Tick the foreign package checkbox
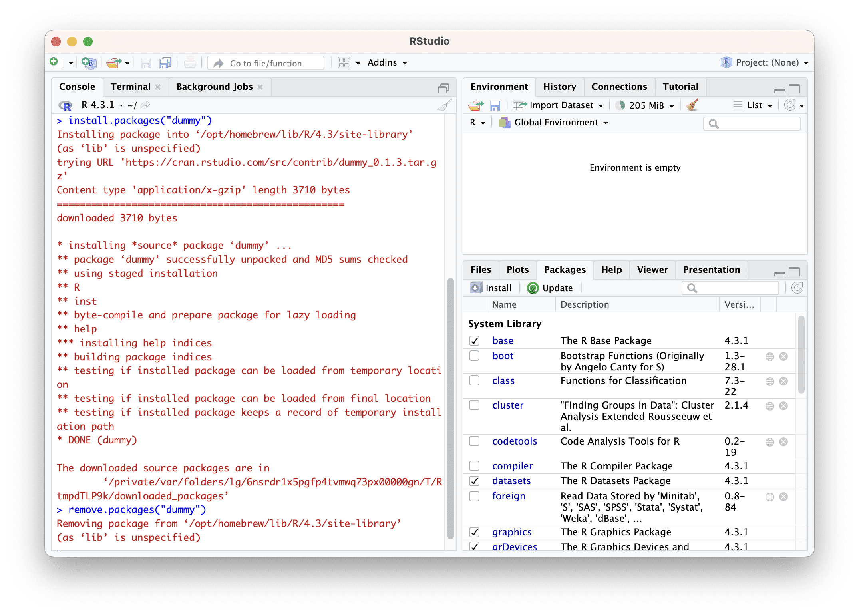The image size is (859, 616). (x=474, y=496)
